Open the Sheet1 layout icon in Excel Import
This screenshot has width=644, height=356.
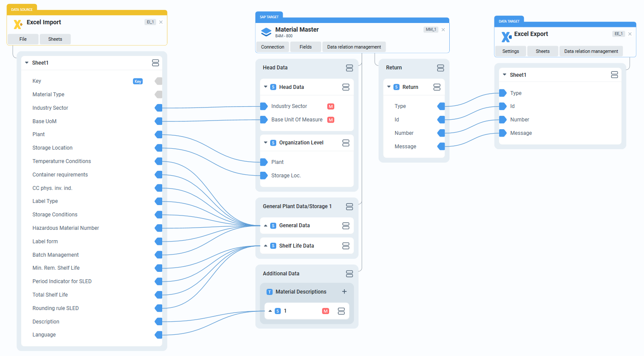(x=155, y=63)
